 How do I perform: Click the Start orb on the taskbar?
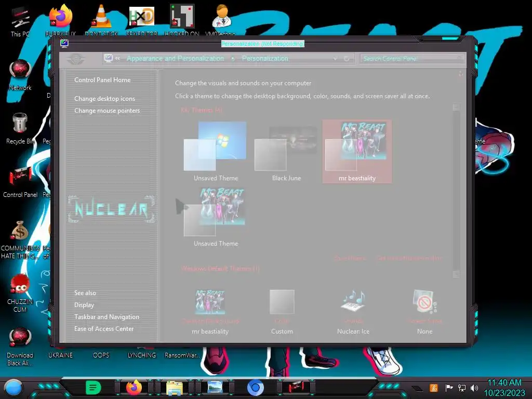point(14,388)
